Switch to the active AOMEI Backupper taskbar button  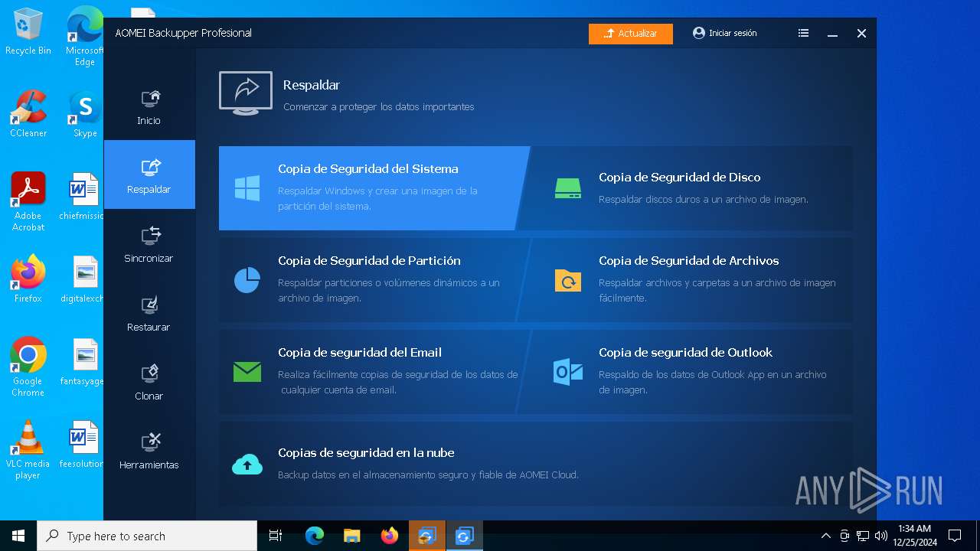[464, 536]
